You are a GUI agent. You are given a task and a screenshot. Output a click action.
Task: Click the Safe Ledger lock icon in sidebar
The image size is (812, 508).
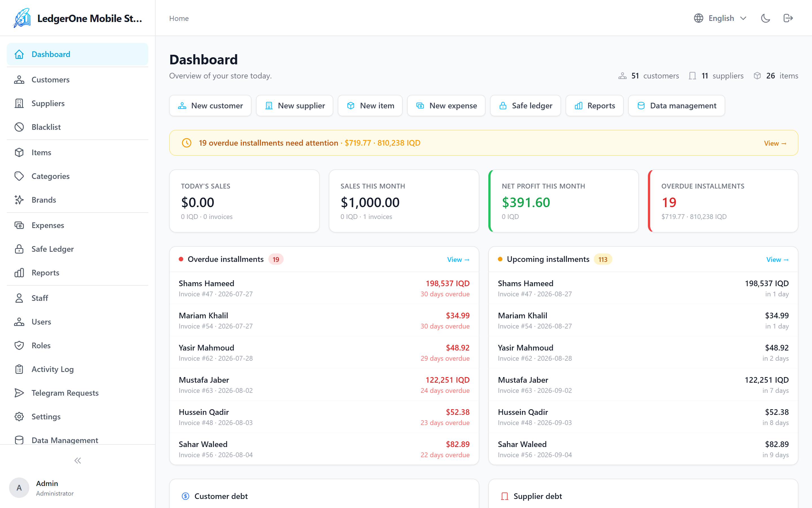click(x=19, y=249)
